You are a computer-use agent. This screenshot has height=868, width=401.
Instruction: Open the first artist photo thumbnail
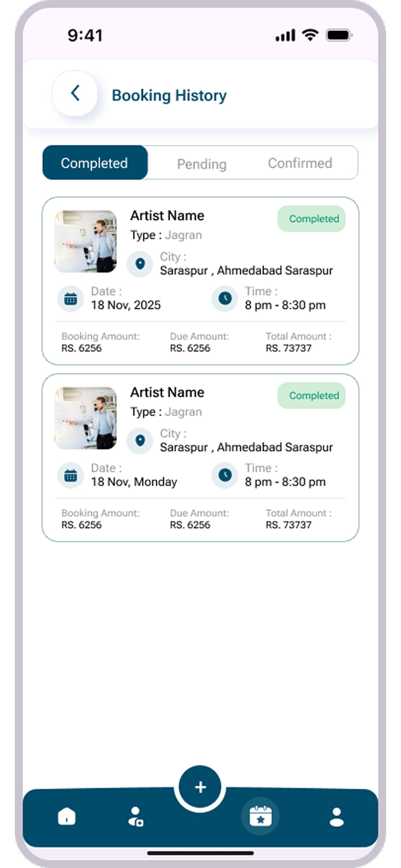86,241
